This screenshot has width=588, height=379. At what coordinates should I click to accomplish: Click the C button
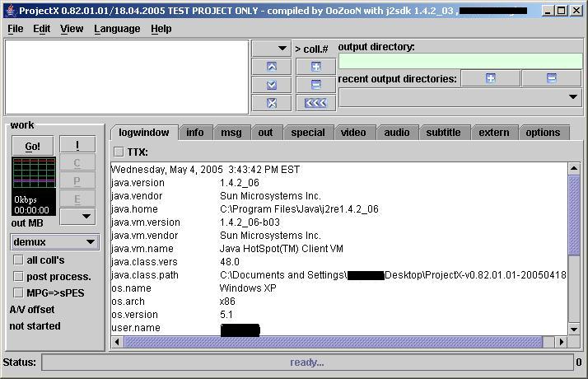(x=77, y=163)
